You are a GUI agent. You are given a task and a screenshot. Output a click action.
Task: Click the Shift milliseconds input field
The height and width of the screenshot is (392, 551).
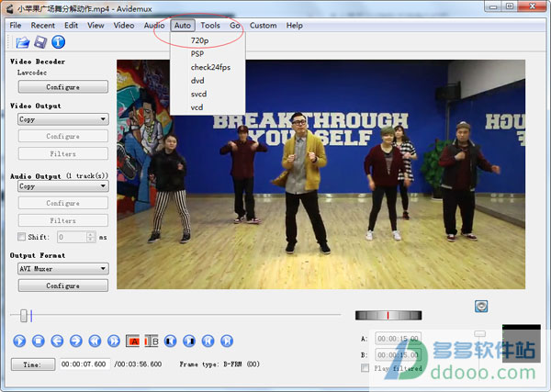coord(72,237)
